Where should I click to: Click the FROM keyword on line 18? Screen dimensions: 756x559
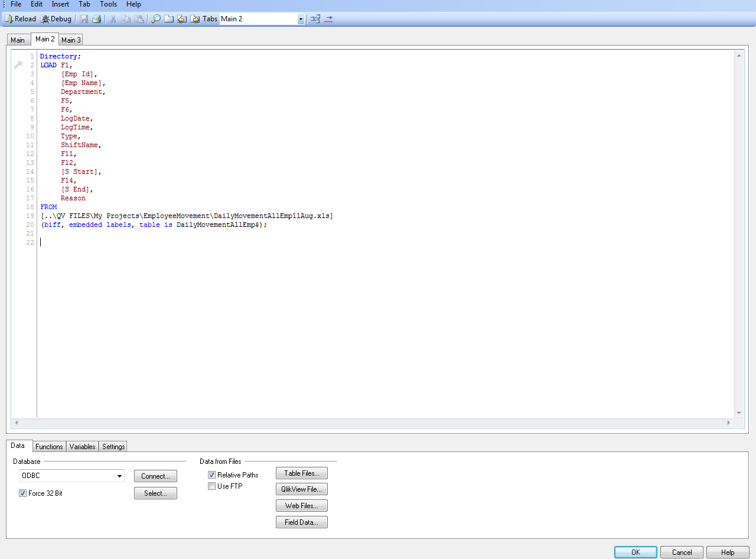pos(48,207)
